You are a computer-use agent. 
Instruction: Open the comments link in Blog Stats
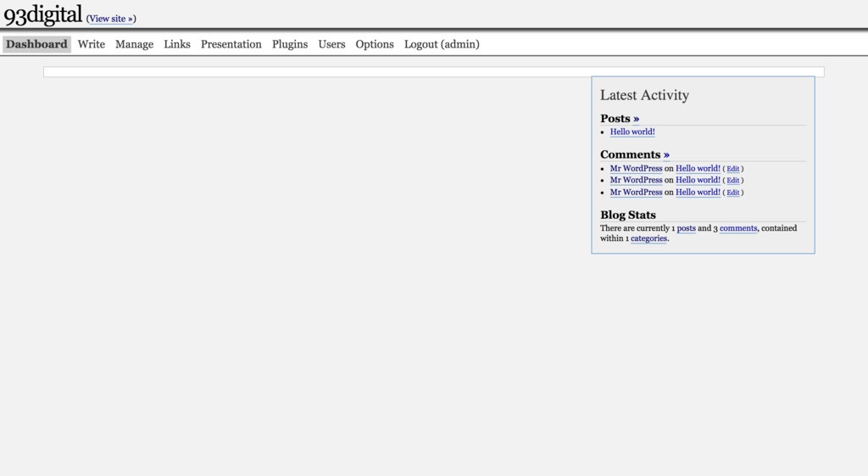[738, 228]
